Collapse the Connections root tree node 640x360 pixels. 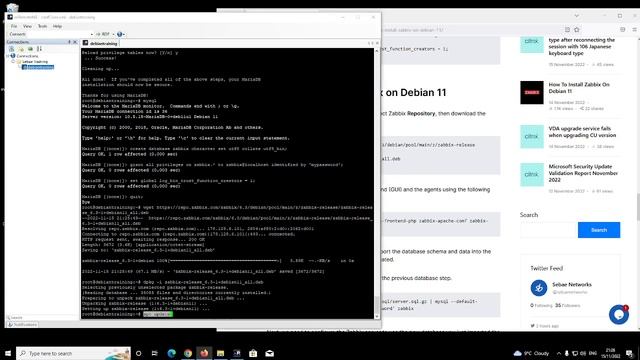click(x=8, y=56)
